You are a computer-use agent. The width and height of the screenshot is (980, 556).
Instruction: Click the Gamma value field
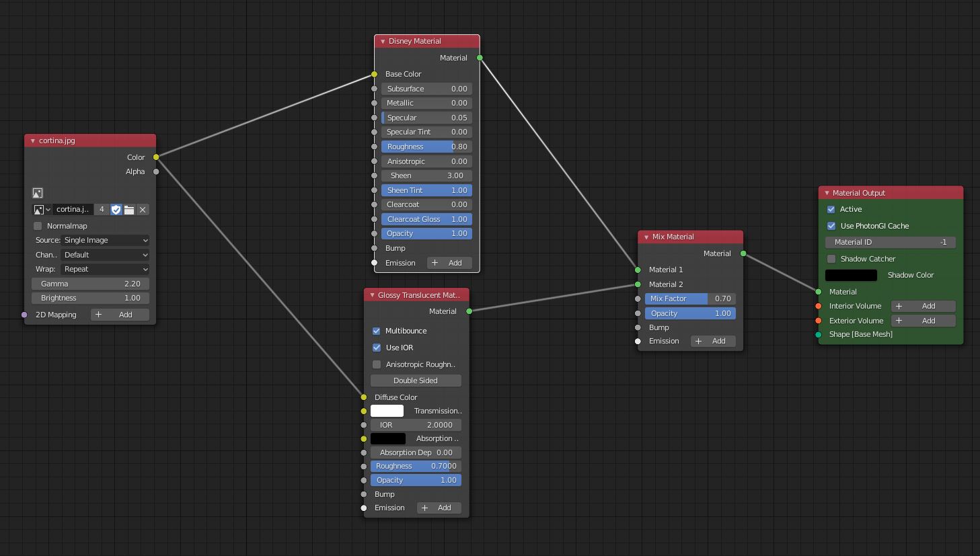tap(90, 284)
